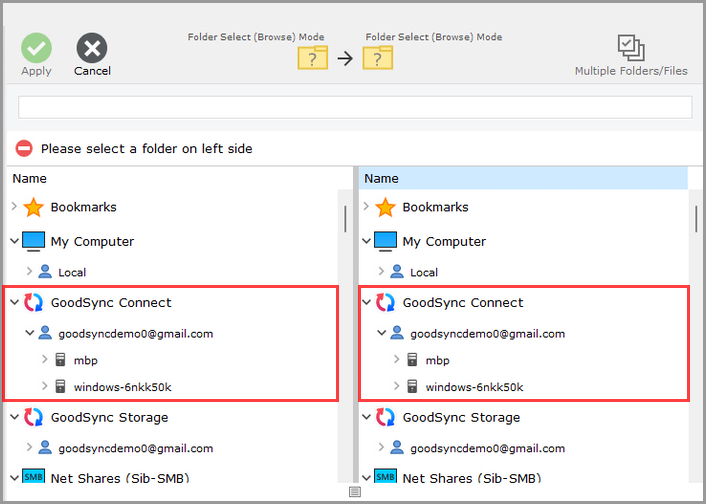Viewport: 706px width, 504px height.
Task: Collapse GoodSync Connect in the left pane
Action: pyautogui.click(x=14, y=303)
